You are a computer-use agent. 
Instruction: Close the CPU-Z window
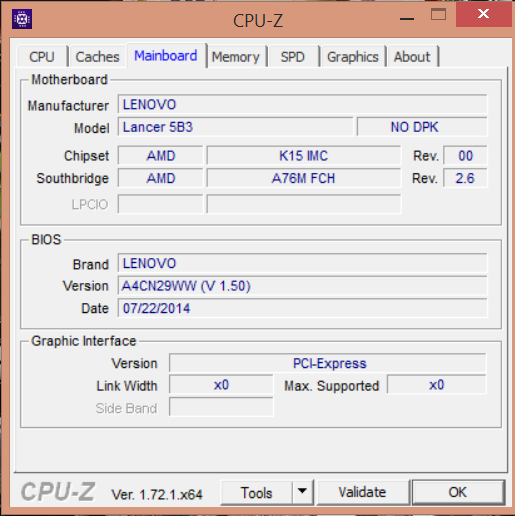click(x=483, y=14)
